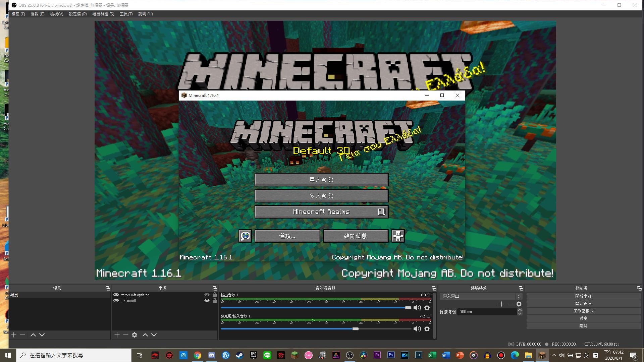644x362 pixels.
Task: Open source properties with the gear icon
Action: coord(135,335)
